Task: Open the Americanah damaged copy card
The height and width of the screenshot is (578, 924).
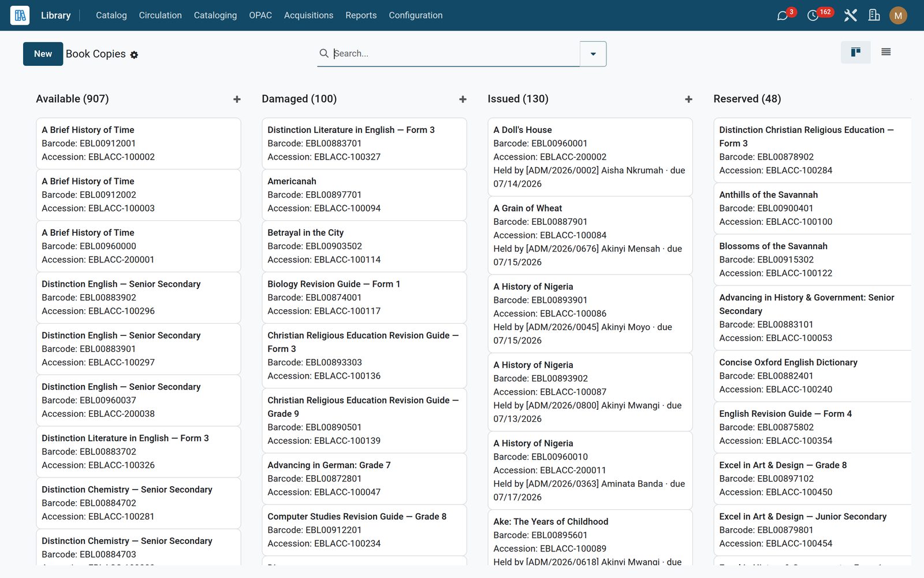Action: [364, 195]
